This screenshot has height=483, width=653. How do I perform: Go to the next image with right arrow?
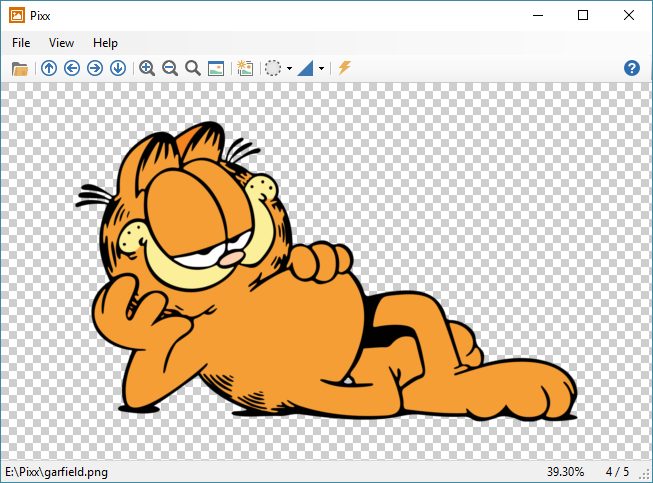(95, 68)
